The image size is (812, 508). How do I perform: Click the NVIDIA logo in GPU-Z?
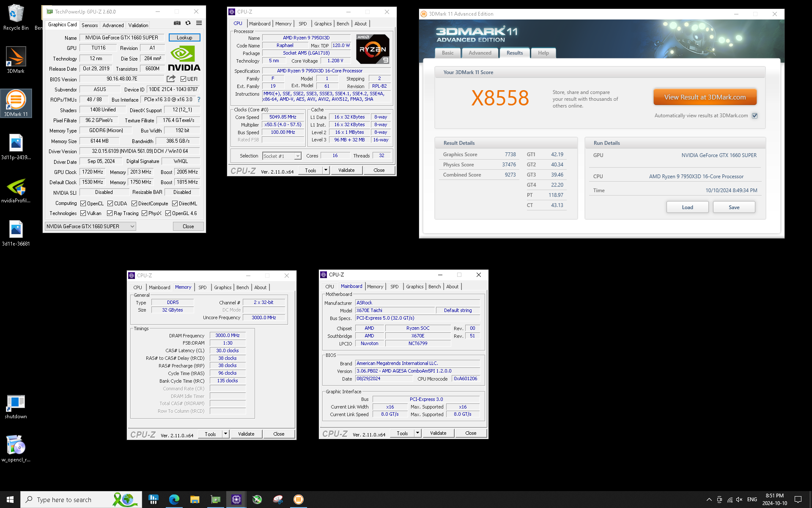click(x=184, y=58)
